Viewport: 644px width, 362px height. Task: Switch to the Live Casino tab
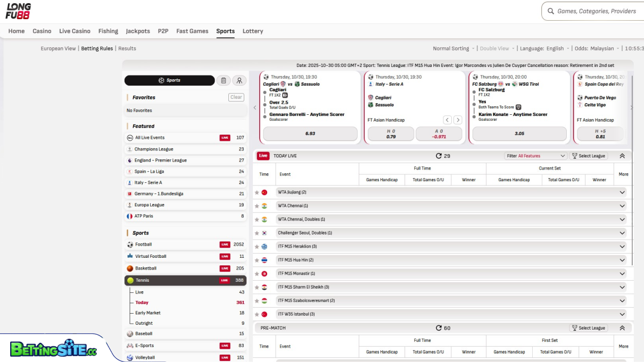tap(75, 31)
